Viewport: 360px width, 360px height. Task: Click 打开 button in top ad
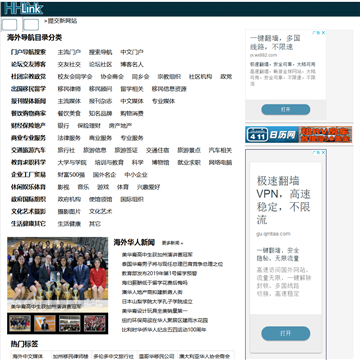click(x=286, y=110)
